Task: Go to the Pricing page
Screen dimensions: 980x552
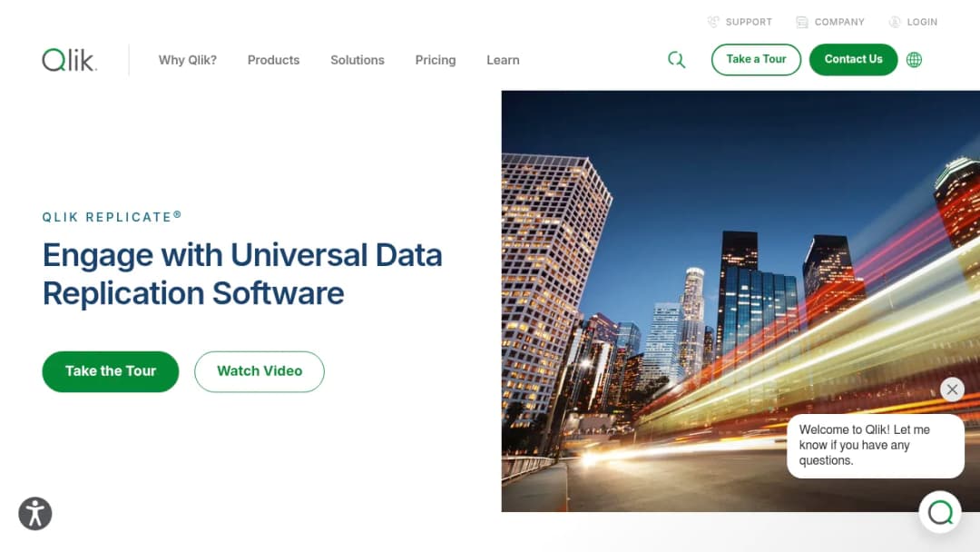Action: pyautogui.click(x=436, y=60)
